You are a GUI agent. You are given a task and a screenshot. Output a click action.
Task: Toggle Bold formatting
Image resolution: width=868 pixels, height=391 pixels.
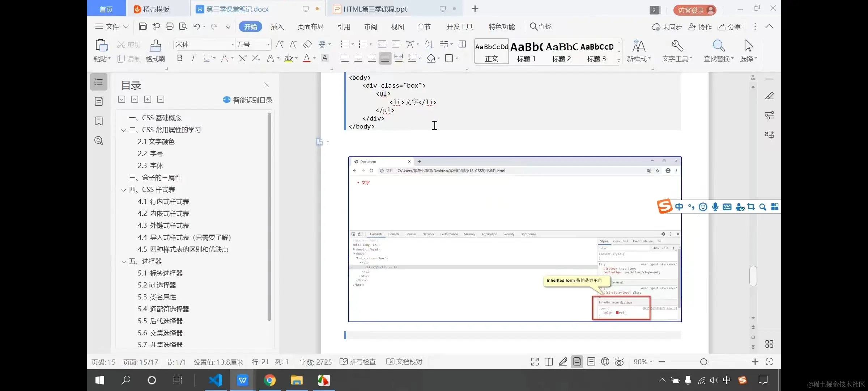coord(179,58)
